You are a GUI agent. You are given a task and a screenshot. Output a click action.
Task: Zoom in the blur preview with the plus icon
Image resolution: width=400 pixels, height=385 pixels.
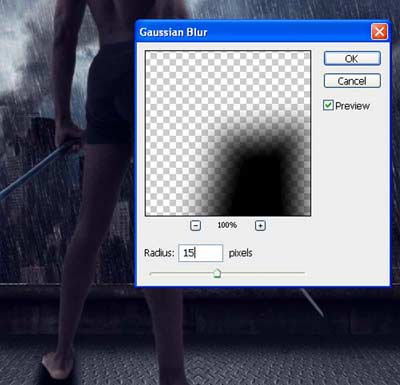[x=260, y=225]
